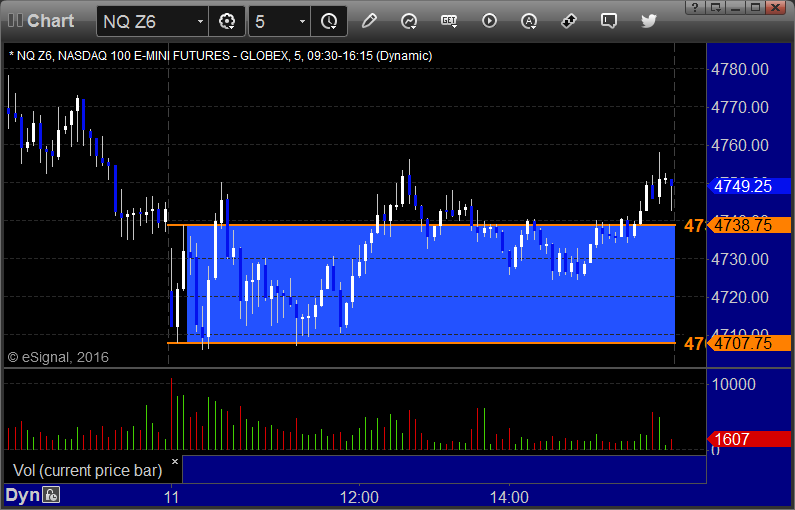The width and height of the screenshot is (795, 510).
Task: Click the 12:00 time axis label
Action: 359,497
